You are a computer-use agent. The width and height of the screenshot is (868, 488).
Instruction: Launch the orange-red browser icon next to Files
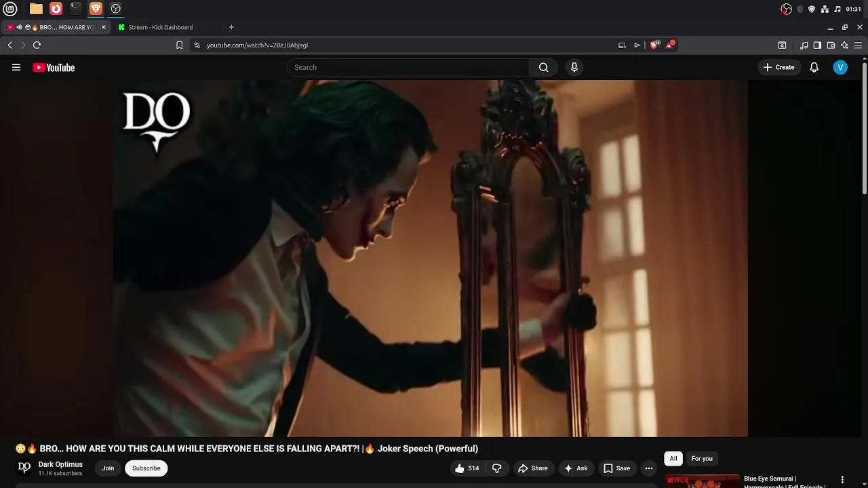pyautogui.click(x=56, y=9)
